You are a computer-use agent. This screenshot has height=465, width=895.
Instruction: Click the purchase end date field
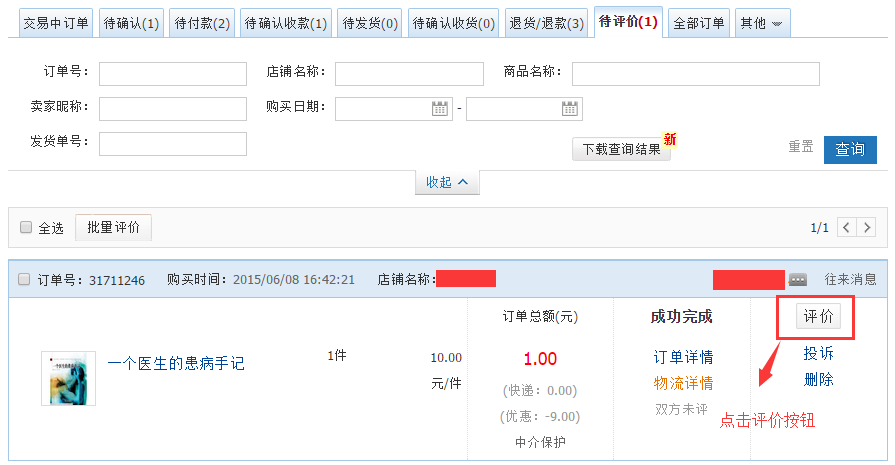tap(525, 108)
